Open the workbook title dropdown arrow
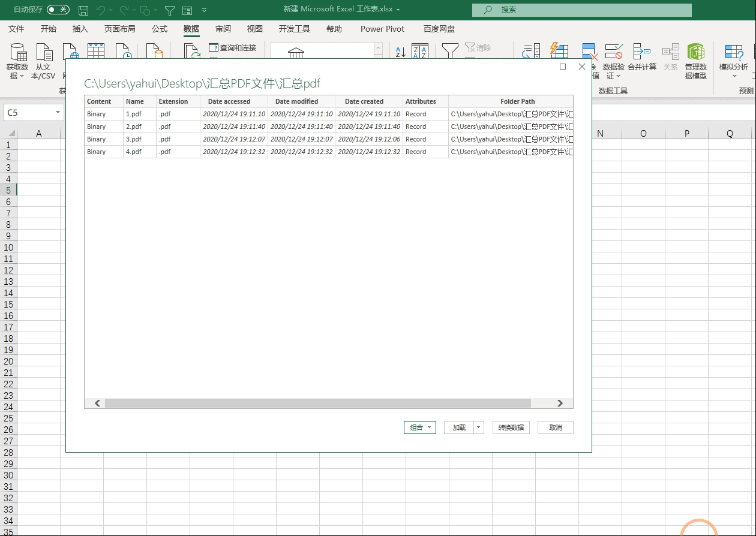 click(398, 10)
